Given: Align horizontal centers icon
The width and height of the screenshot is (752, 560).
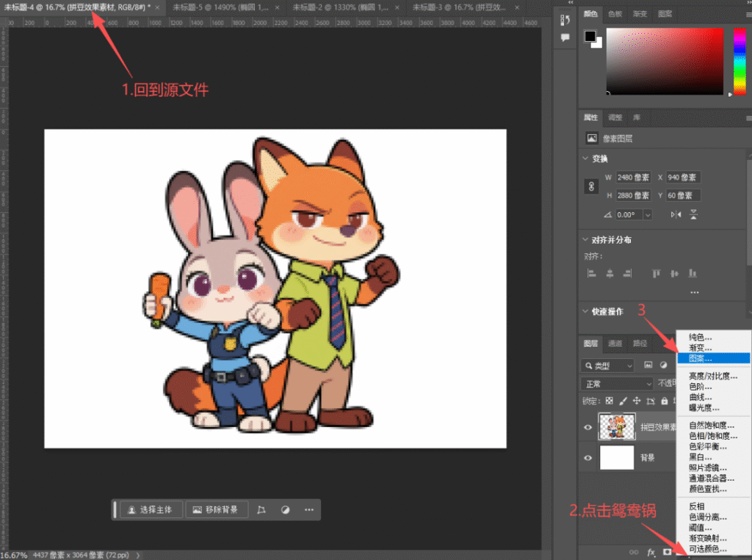Looking at the screenshot, I should point(610,273).
